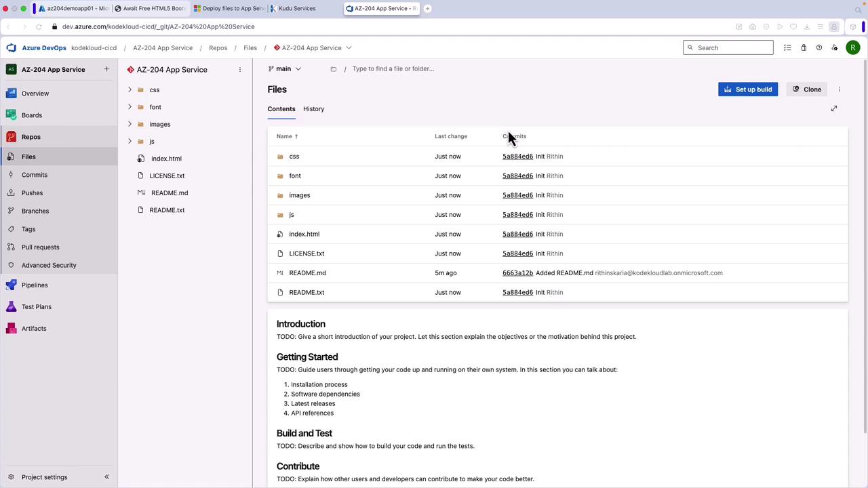The width and height of the screenshot is (868, 488).
Task: Open the Advanced Security shield icon
Action: (11, 265)
